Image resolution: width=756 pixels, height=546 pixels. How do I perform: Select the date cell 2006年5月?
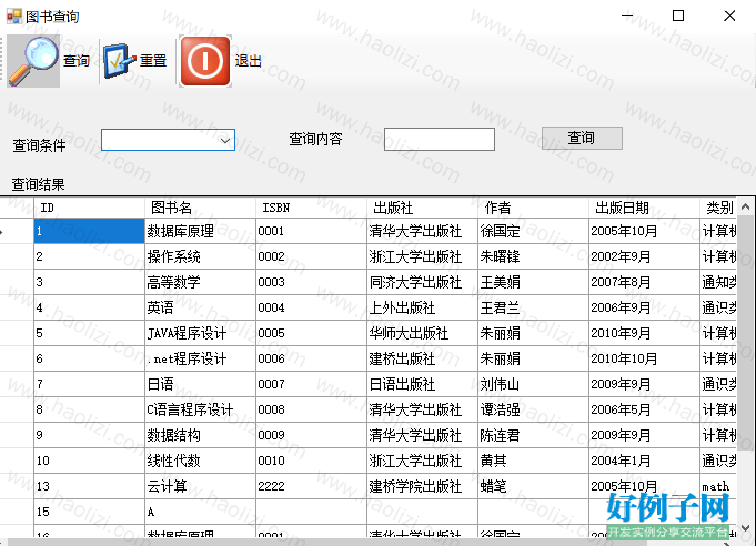pyautogui.click(x=644, y=410)
